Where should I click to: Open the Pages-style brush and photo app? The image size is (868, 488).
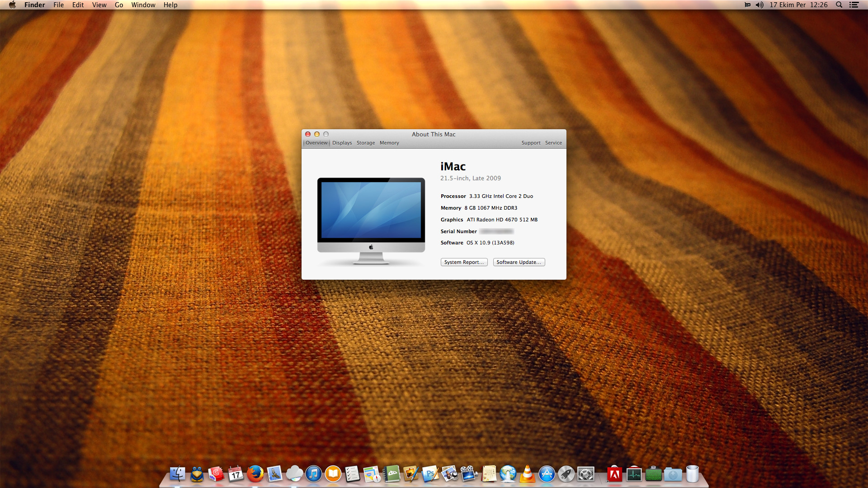[411, 474]
